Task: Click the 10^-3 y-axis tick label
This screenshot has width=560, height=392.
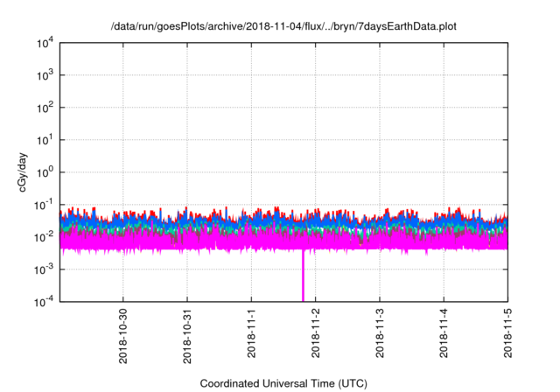Action: [44, 269]
